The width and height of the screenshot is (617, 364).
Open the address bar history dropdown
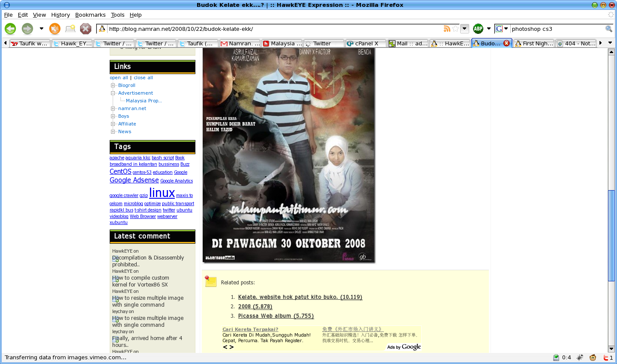(x=464, y=29)
